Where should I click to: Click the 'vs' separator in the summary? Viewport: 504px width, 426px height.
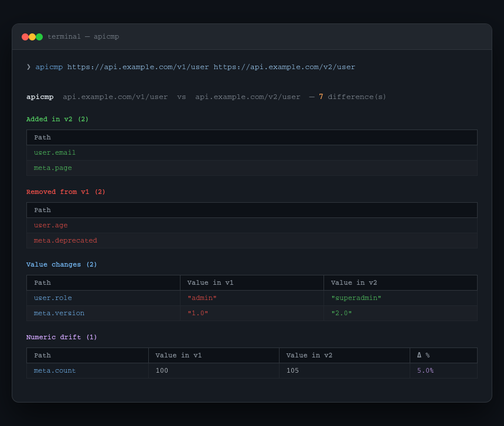point(181,97)
